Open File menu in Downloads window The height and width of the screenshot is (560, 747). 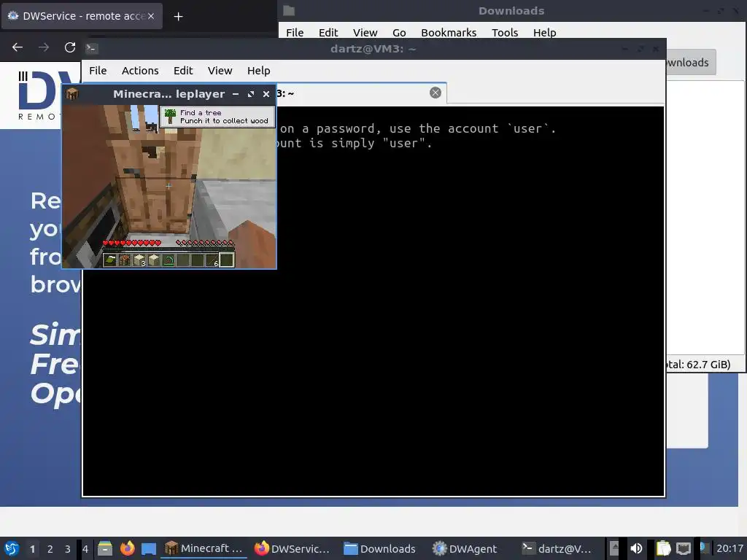click(295, 32)
